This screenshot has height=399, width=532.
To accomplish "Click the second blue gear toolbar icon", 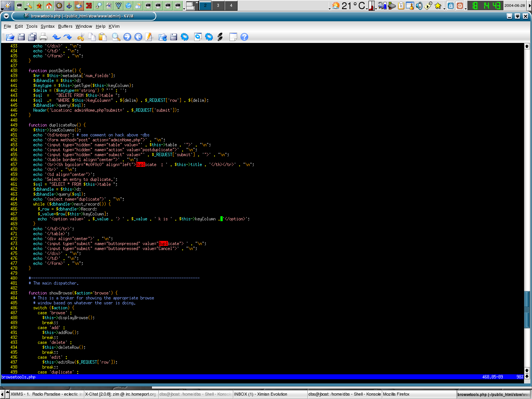I will [209, 37].
